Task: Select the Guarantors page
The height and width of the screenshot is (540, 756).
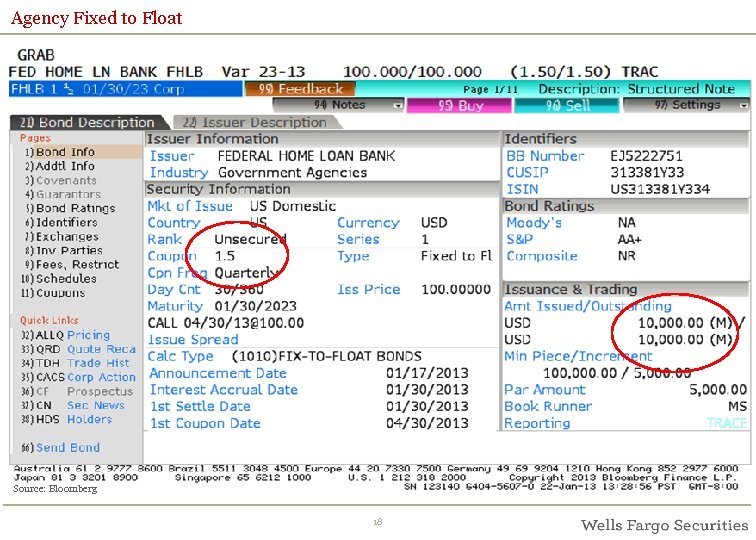Action: pyautogui.click(x=63, y=194)
